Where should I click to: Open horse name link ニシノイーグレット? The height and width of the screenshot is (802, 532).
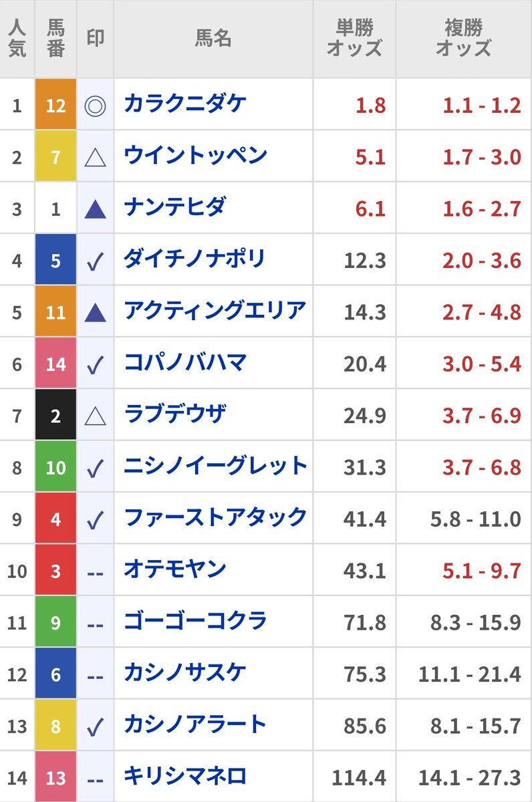click(215, 465)
